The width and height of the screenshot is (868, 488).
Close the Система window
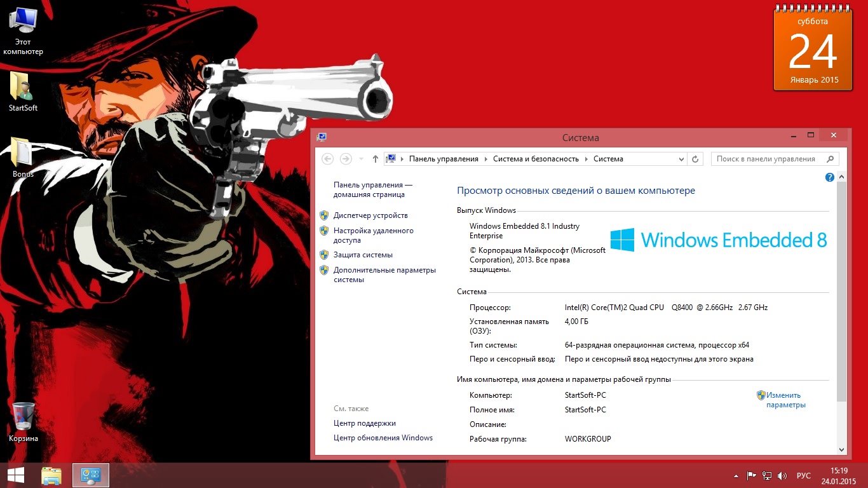click(833, 135)
